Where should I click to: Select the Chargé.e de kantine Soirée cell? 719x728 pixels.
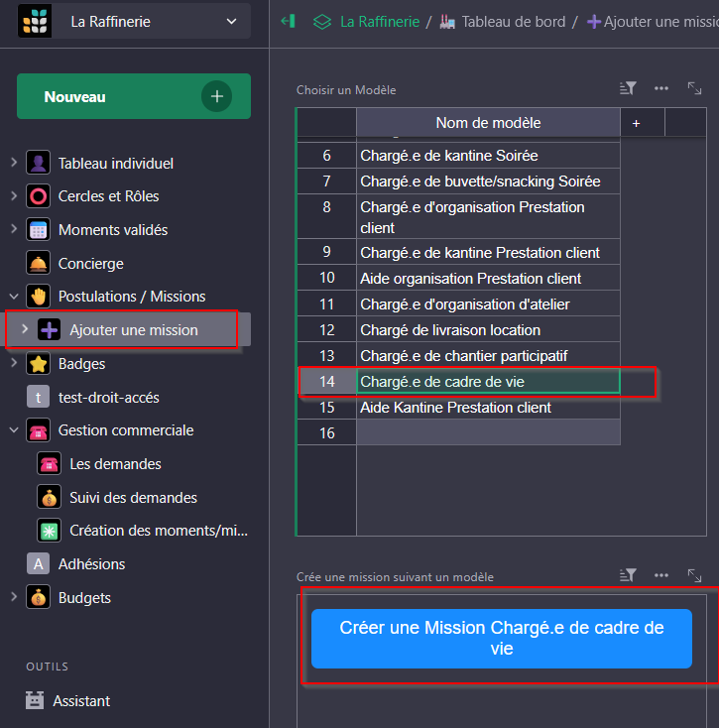[487, 156]
